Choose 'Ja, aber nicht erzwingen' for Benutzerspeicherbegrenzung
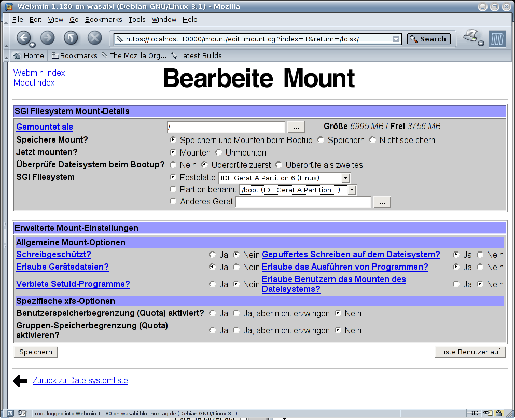The image size is (515, 420). [236, 314]
